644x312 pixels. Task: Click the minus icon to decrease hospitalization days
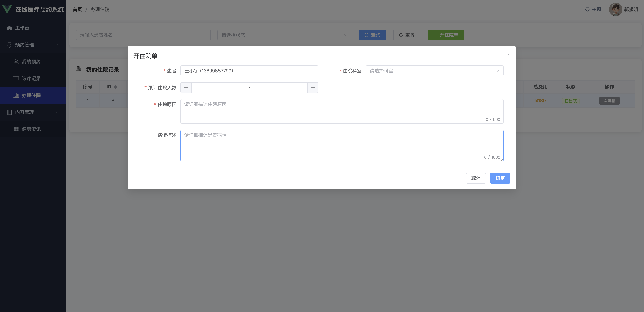click(186, 88)
